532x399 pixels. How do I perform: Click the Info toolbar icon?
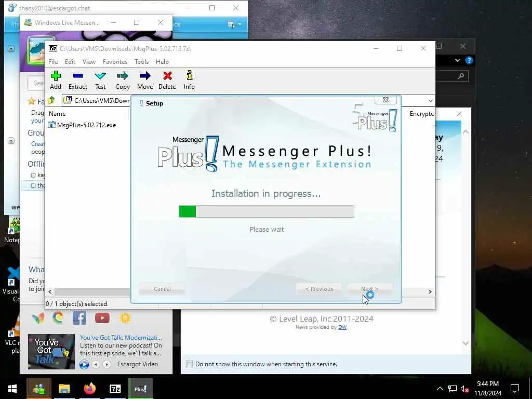189,80
